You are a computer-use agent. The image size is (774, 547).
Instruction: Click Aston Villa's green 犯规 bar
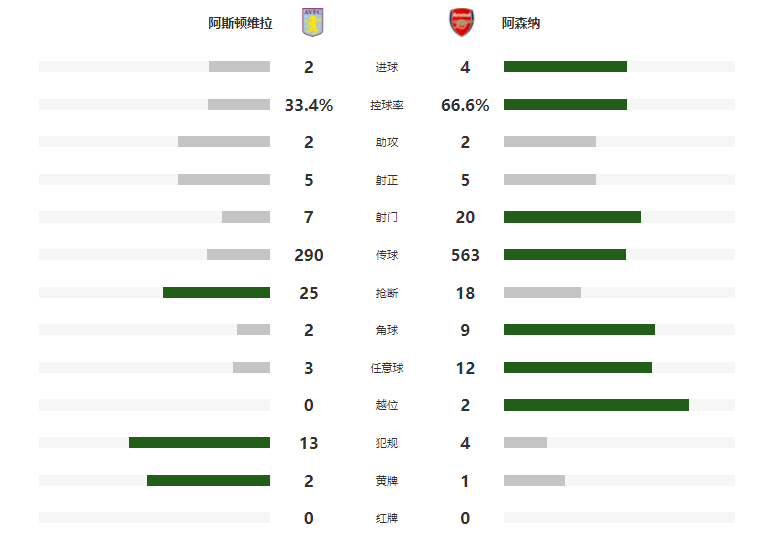199,443
